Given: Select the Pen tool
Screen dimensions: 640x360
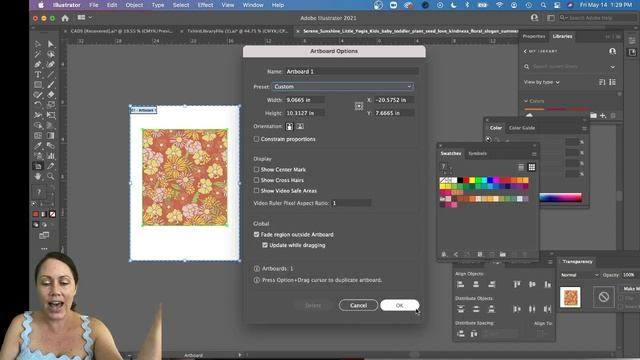Looking at the screenshot, I should click(38, 64).
